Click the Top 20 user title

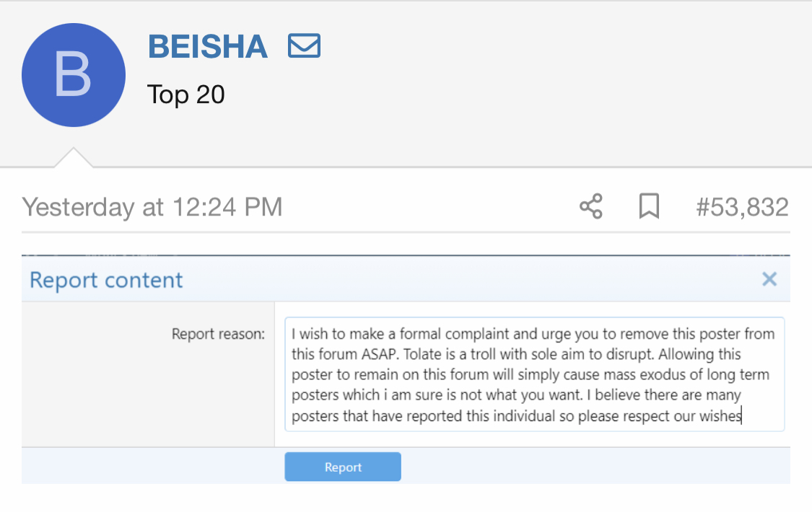[186, 94]
